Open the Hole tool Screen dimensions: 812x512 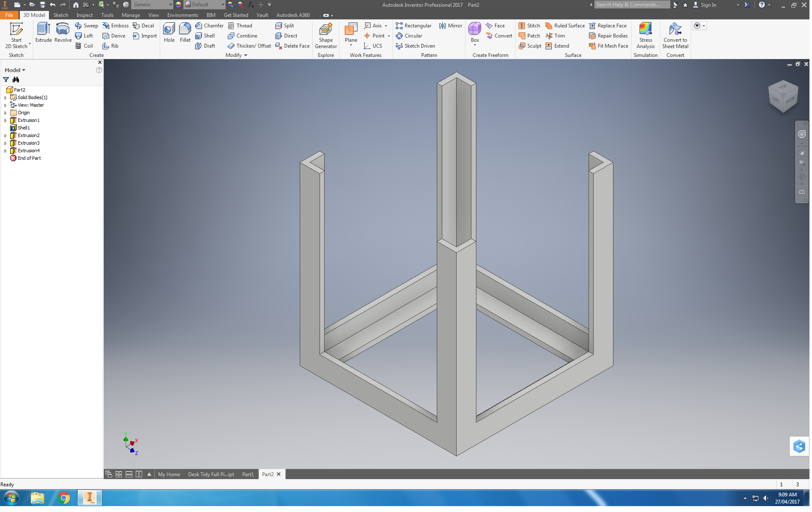pyautogui.click(x=169, y=33)
